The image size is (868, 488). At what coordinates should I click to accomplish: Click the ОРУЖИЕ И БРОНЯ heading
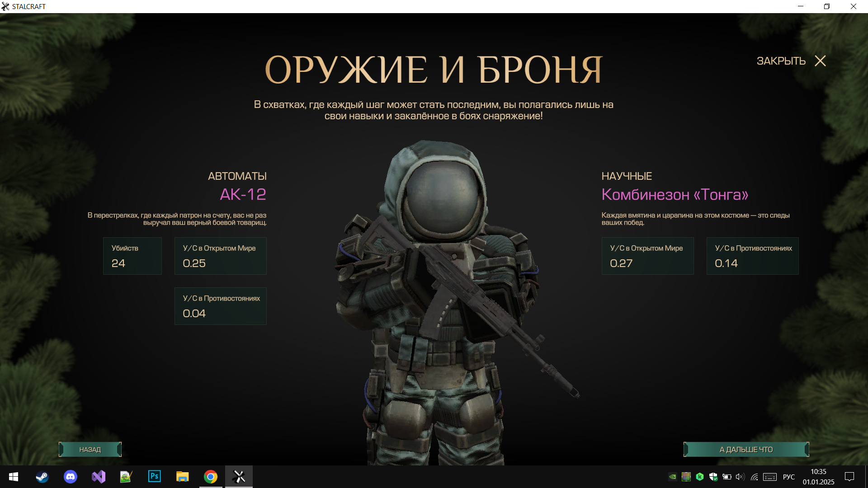pyautogui.click(x=434, y=70)
